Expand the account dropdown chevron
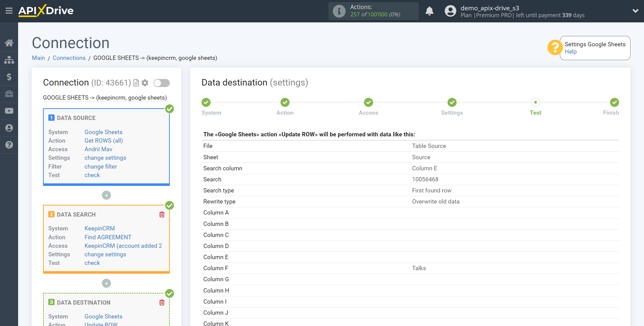 635,11
